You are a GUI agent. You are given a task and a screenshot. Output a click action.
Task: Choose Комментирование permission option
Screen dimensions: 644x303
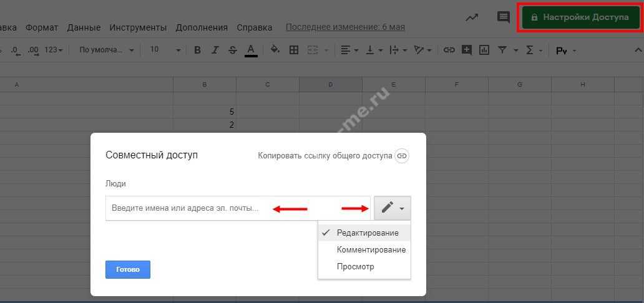(371, 249)
